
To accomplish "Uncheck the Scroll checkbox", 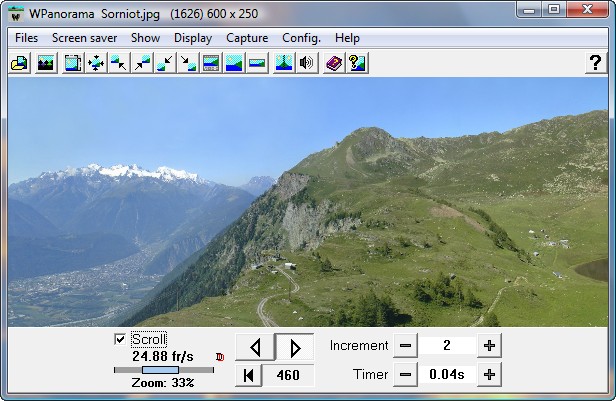I will 120,339.
